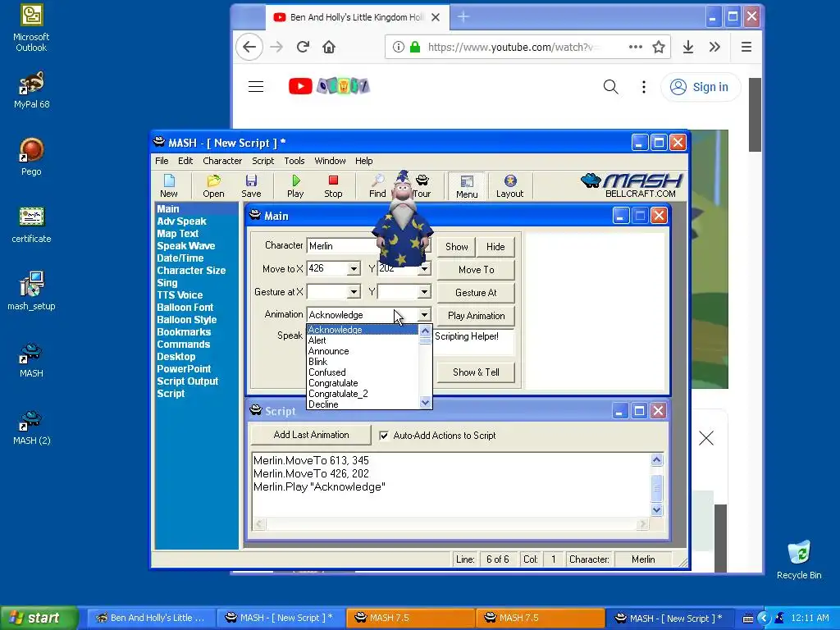Click the Move To button

point(477,269)
